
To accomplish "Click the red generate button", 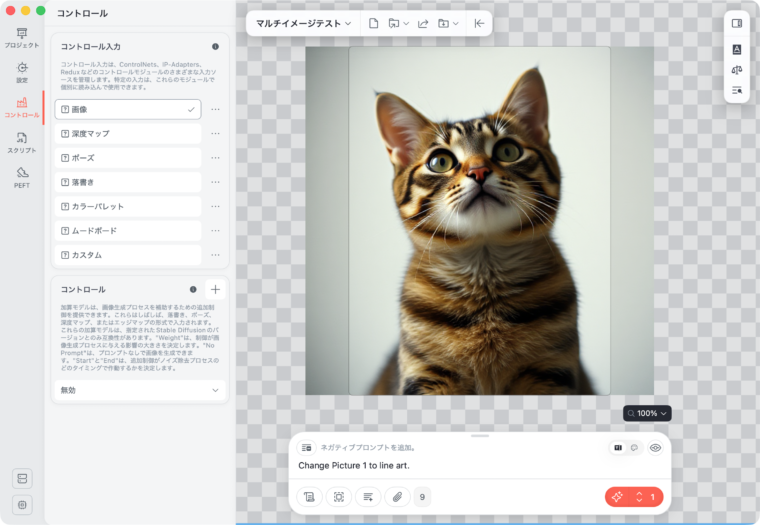I will pos(617,496).
